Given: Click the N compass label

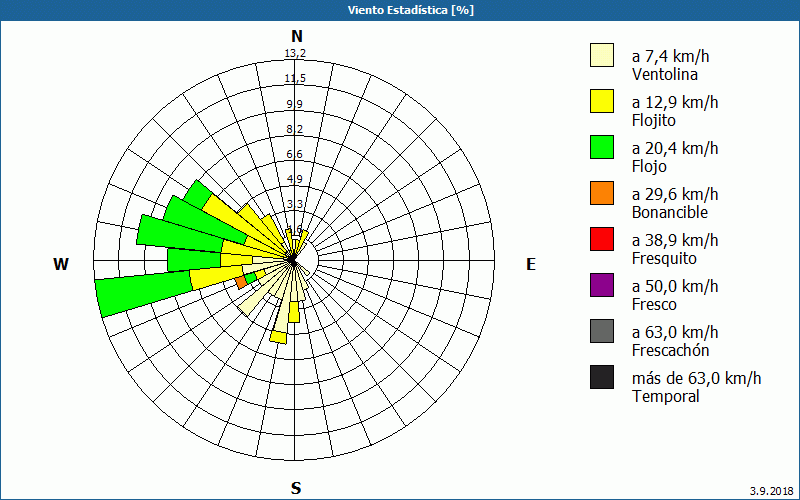Looking at the screenshot, I should [x=296, y=36].
